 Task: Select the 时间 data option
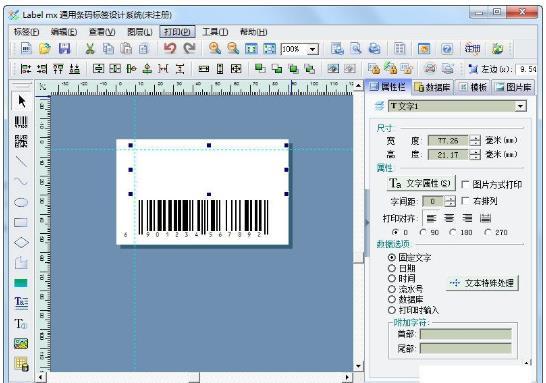coord(392,278)
